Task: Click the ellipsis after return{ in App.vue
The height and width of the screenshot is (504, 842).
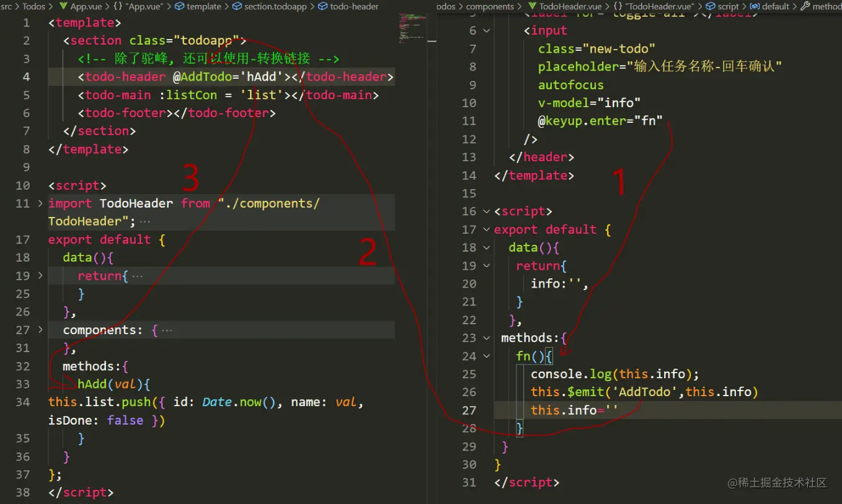Action: 137,276
